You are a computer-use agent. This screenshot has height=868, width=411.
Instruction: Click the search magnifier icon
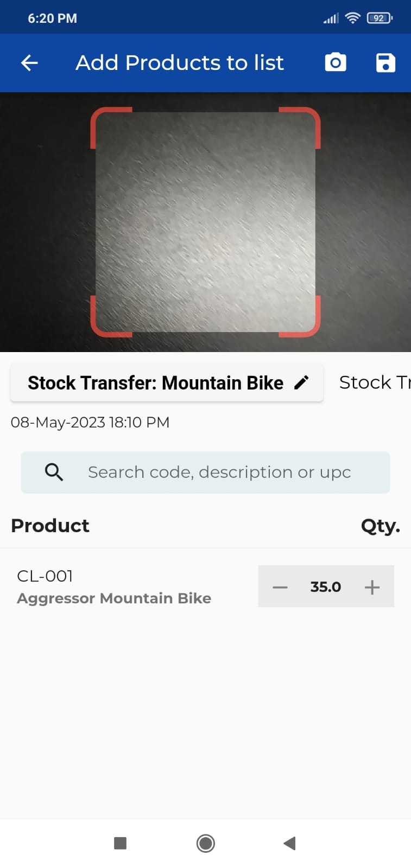(x=54, y=472)
